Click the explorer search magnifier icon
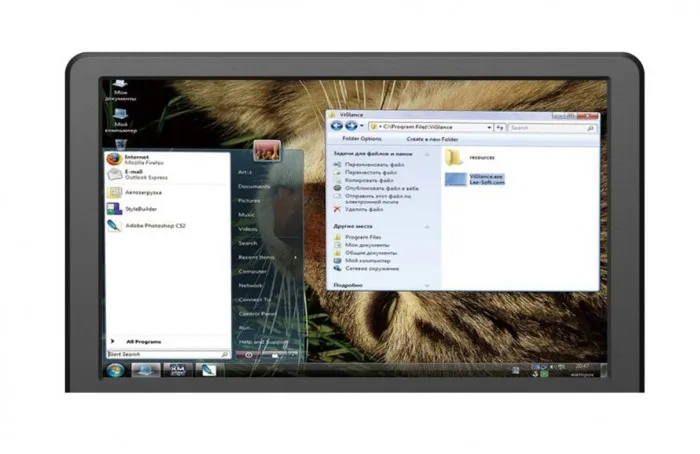Image resolution: width=700 pixels, height=454 pixels. (x=591, y=128)
